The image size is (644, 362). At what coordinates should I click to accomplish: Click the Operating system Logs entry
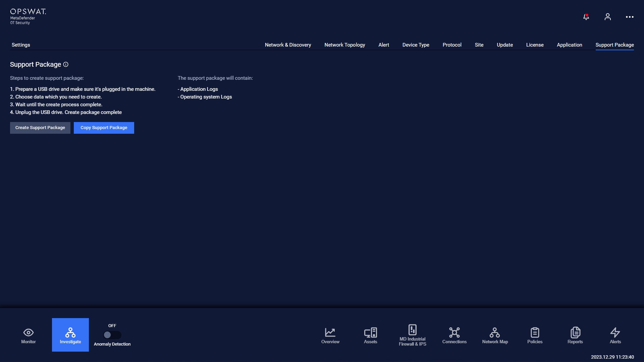[205, 97]
